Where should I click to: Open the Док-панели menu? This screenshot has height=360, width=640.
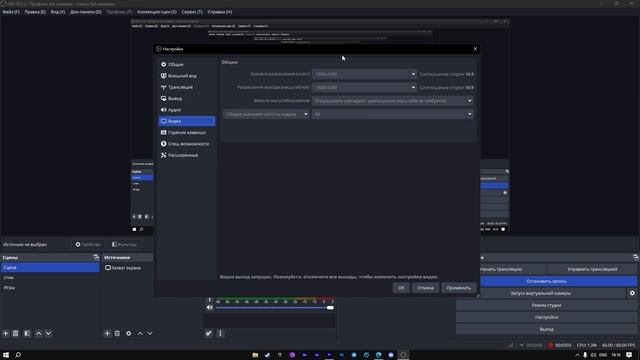[x=86, y=12]
